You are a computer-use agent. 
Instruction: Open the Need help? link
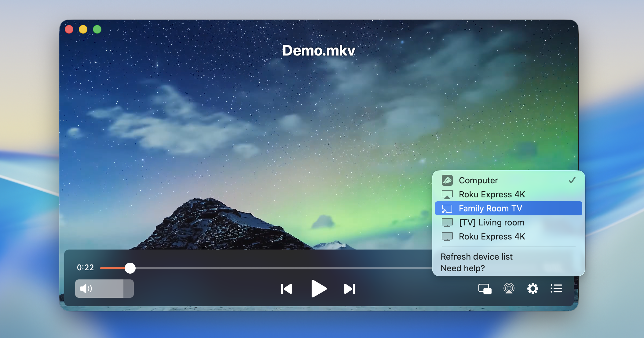coord(463,268)
